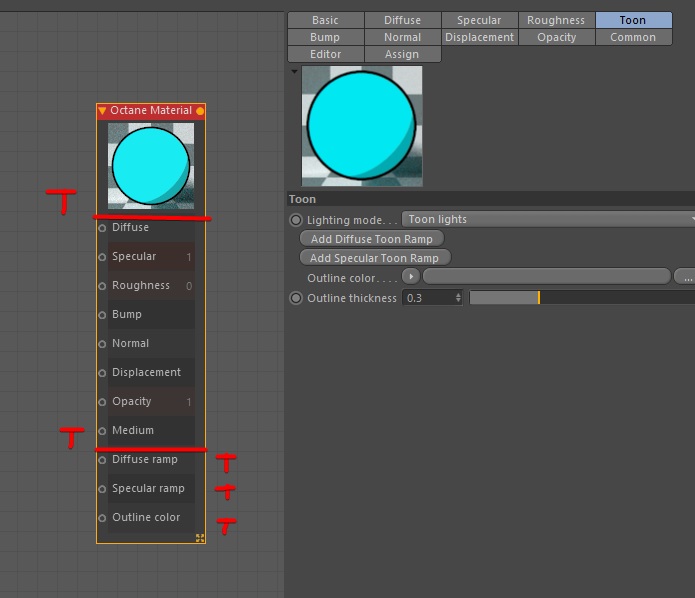Collapse the material preview disclosure triangle

[x=294, y=71]
